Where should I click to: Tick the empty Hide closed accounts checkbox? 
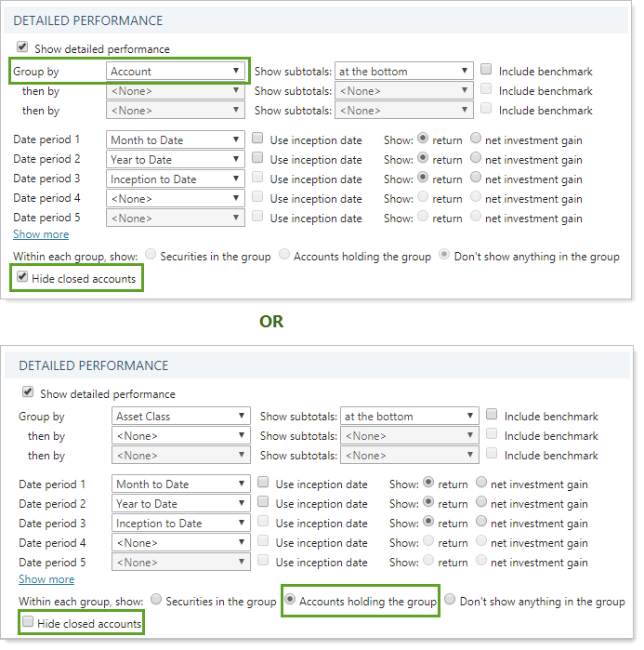tap(27, 622)
